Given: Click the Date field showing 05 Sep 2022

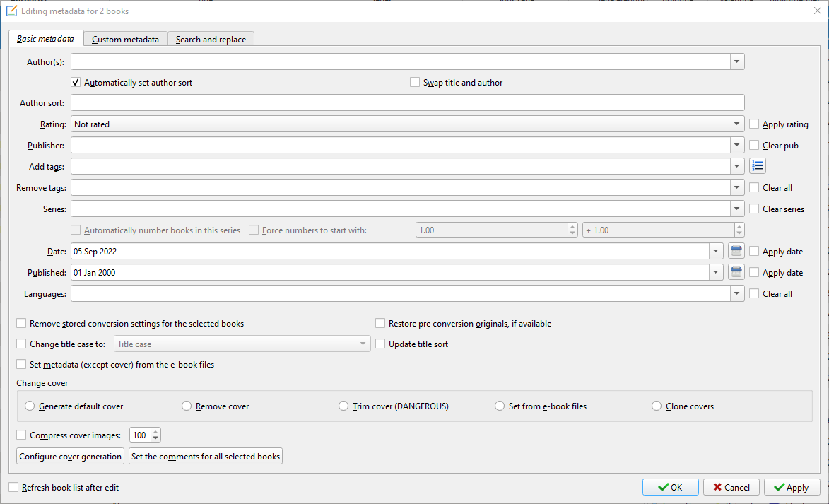Looking at the screenshot, I should [390, 251].
